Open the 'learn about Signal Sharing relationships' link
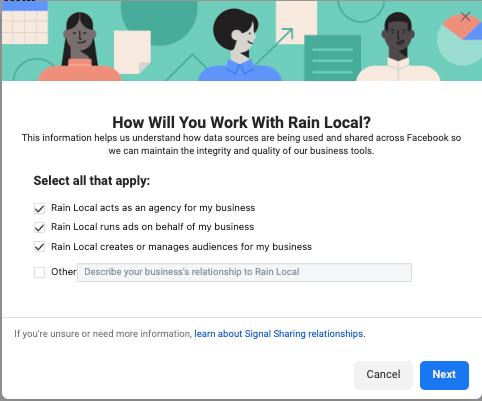 [280, 334]
